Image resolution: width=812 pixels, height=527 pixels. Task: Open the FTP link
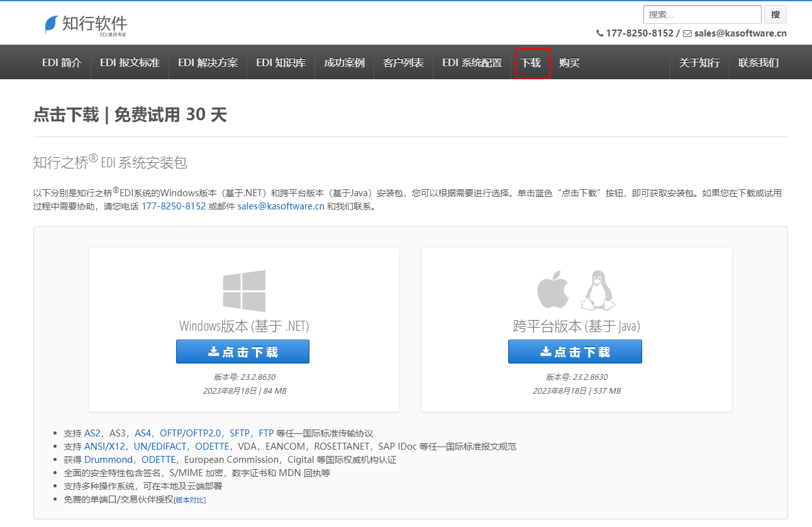pos(266,433)
